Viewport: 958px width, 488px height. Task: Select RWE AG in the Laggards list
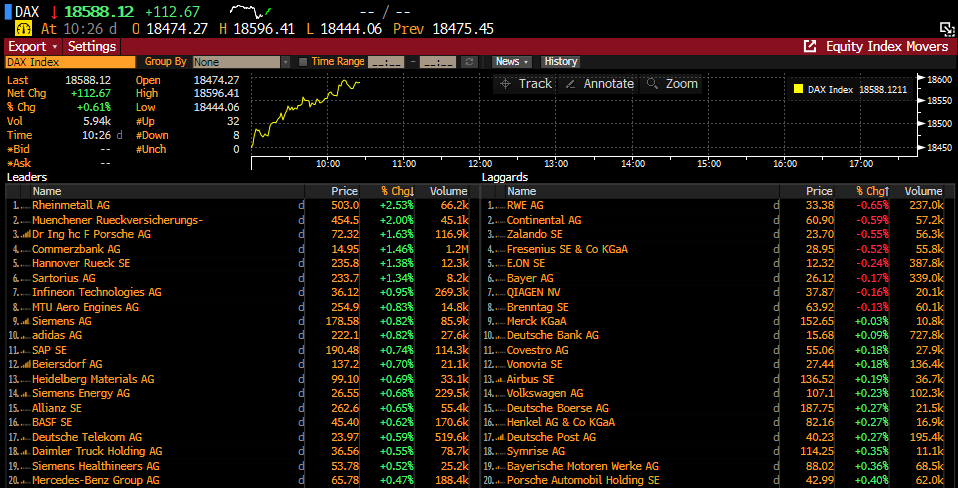click(525, 205)
